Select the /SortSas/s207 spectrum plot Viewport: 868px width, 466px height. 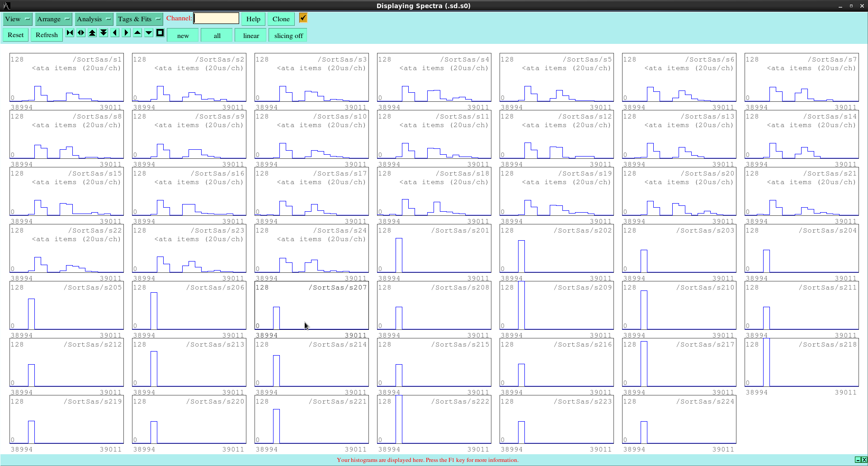click(x=311, y=305)
